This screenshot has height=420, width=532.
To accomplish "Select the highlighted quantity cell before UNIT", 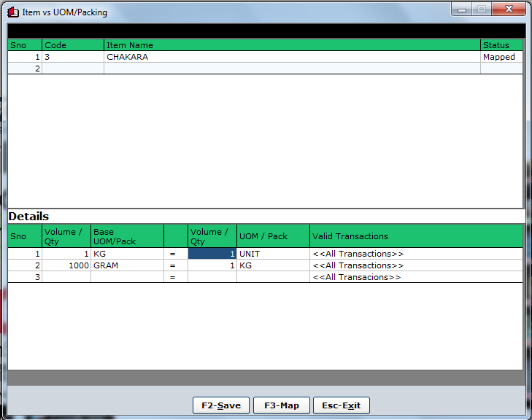I will (212, 254).
